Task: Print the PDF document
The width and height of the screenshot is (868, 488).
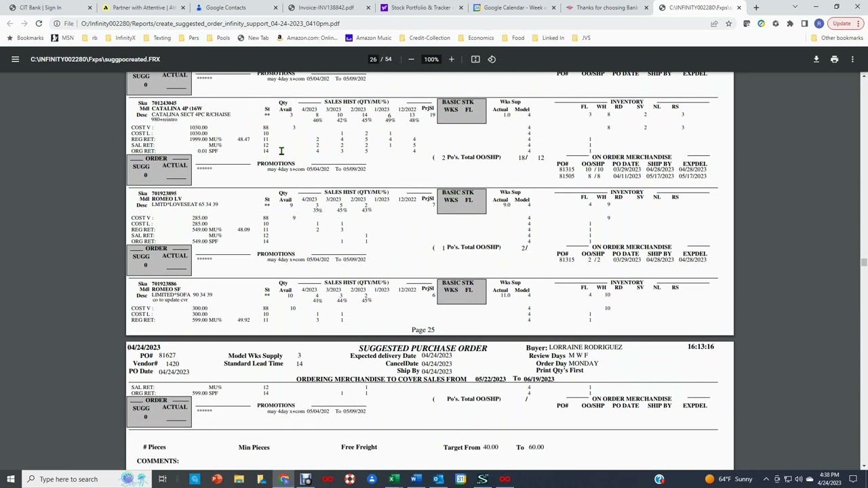Action: pos(834,59)
